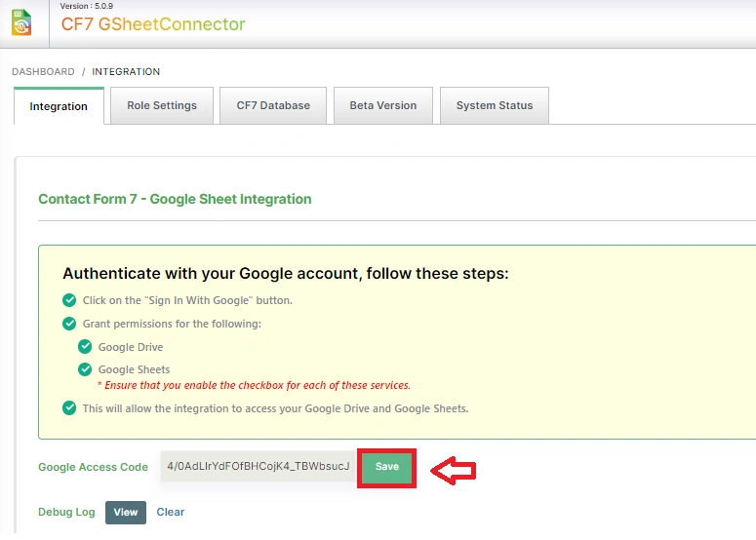Click the checkmark icon beside Google Sheets
The width and height of the screenshot is (756, 540).
[85, 369]
